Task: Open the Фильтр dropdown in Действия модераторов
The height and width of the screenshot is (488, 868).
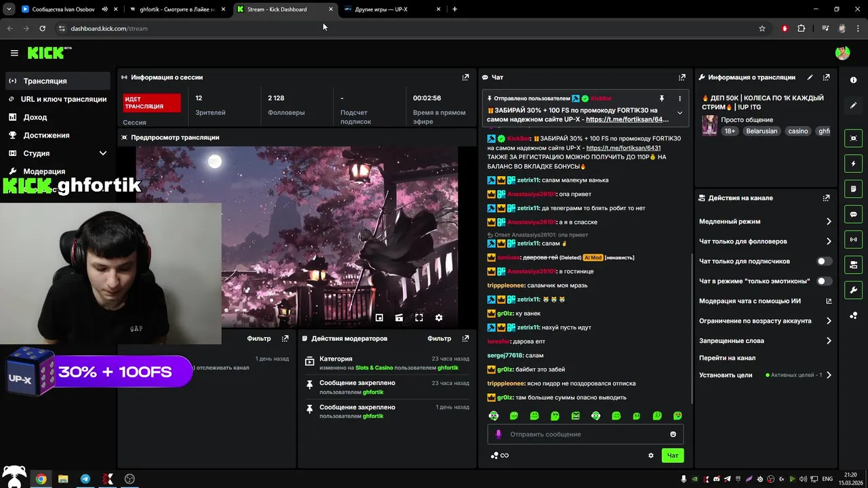Action: [439, 338]
